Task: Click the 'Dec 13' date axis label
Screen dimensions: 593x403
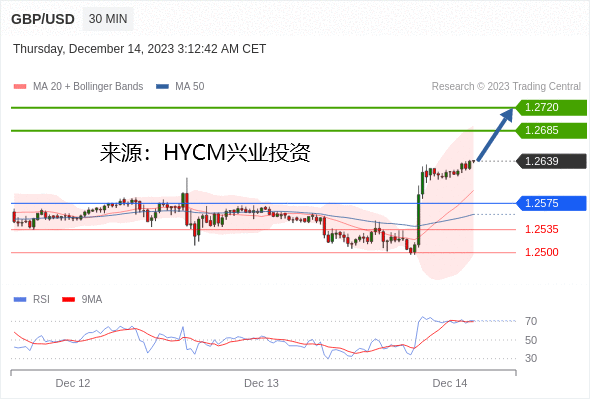Action: [261, 384]
